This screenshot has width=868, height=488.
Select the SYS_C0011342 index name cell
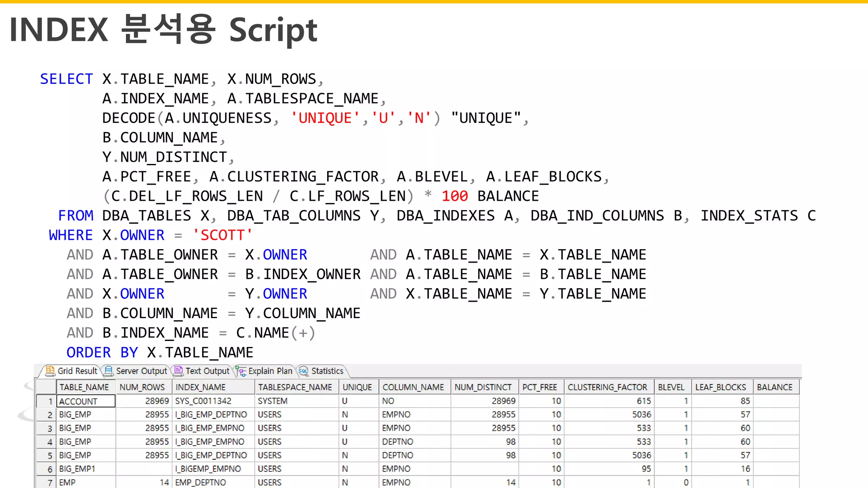point(213,401)
